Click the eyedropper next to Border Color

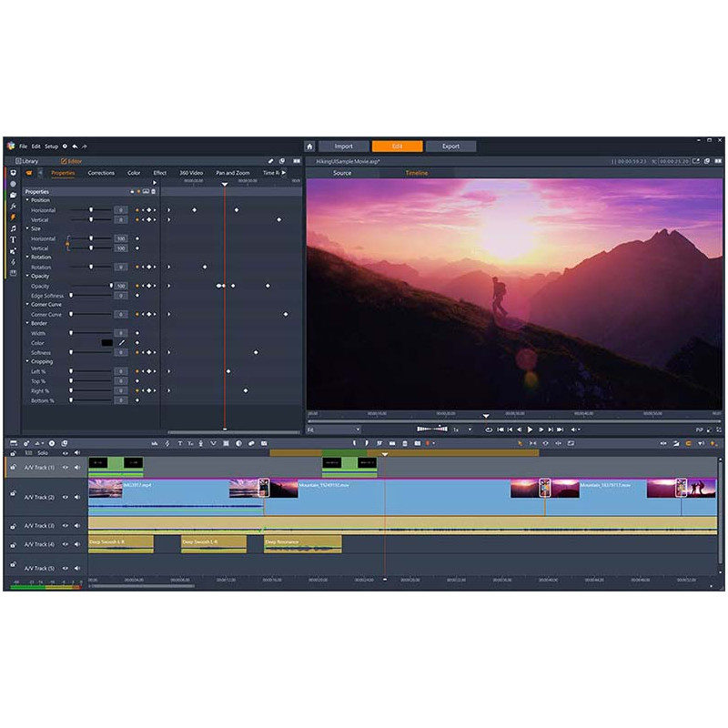click(x=121, y=343)
